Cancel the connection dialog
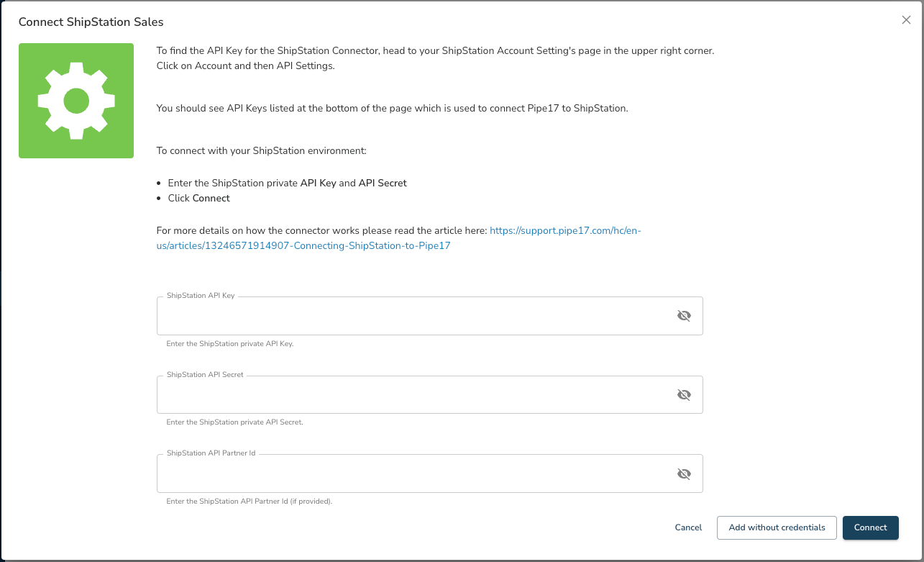 tap(688, 527)
